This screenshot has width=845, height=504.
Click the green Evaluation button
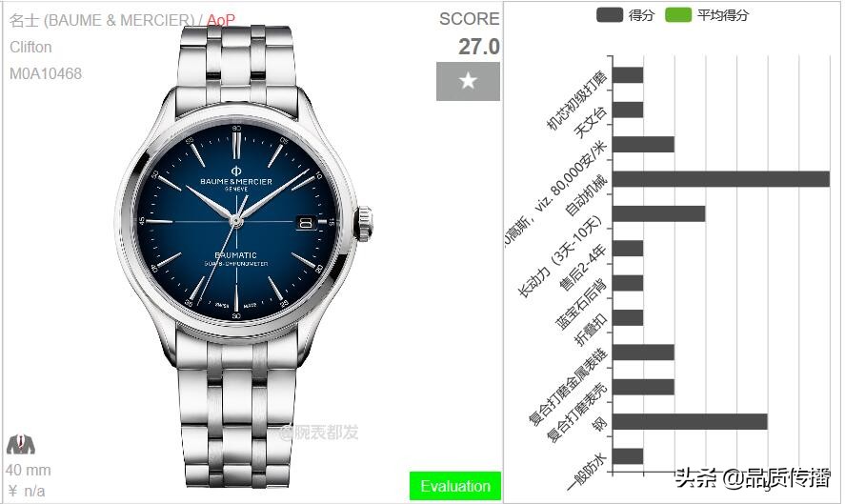point(455,486)
